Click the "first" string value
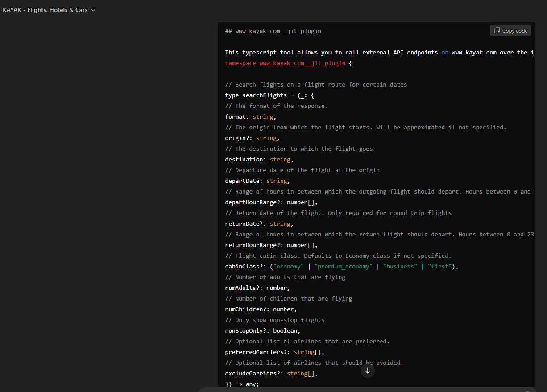The height and width of the screenshot is (392, 547). [439, 267]
